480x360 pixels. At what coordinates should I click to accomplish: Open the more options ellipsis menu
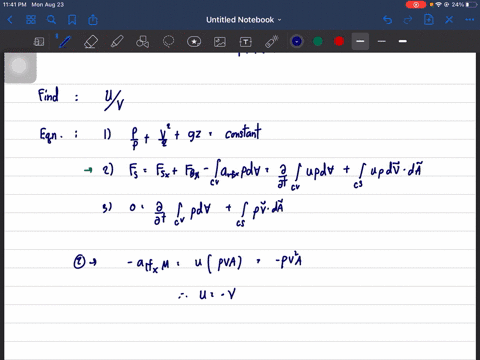(x=469, y=20)
